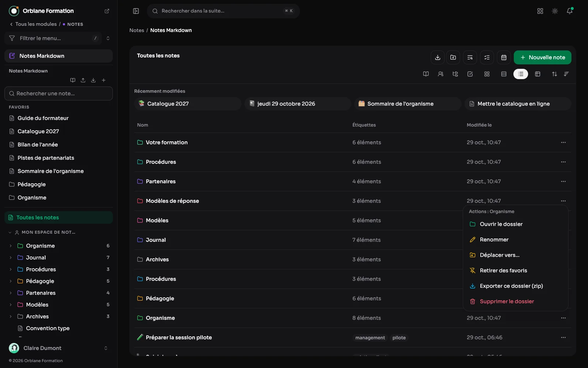The height and width of the screenshot is (368, 588).
Task: Expand the Organisme folder in the sidebar tree
Action: click(x=11, y=246)
